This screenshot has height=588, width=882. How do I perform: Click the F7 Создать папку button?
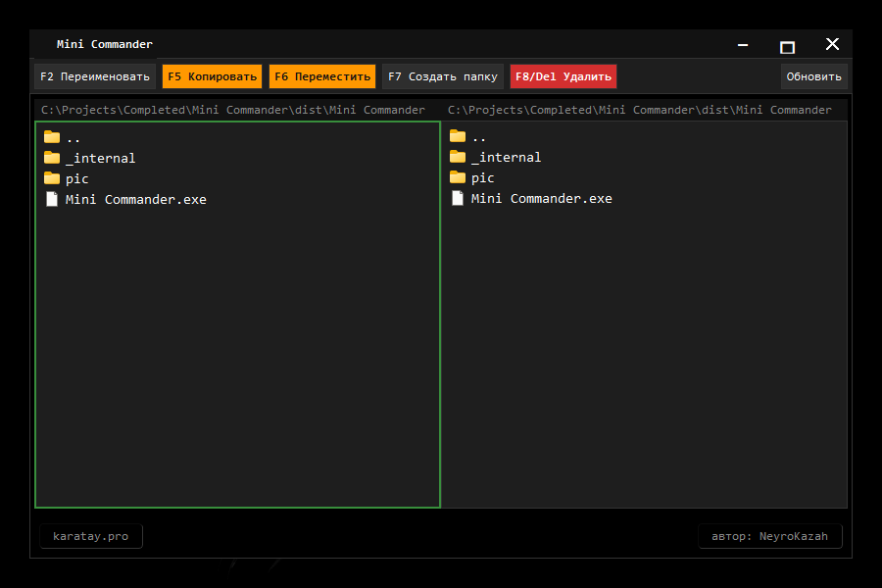443,76
